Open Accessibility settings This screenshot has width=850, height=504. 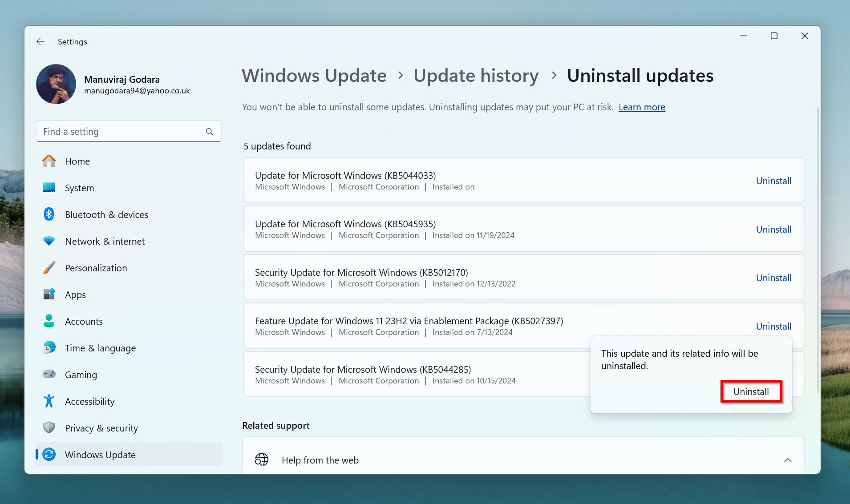(129, 401)
